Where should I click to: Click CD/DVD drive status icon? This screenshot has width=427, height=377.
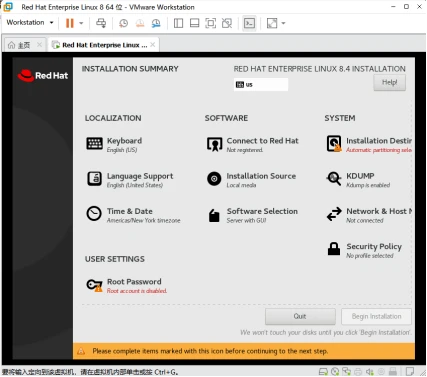[335, 371]
